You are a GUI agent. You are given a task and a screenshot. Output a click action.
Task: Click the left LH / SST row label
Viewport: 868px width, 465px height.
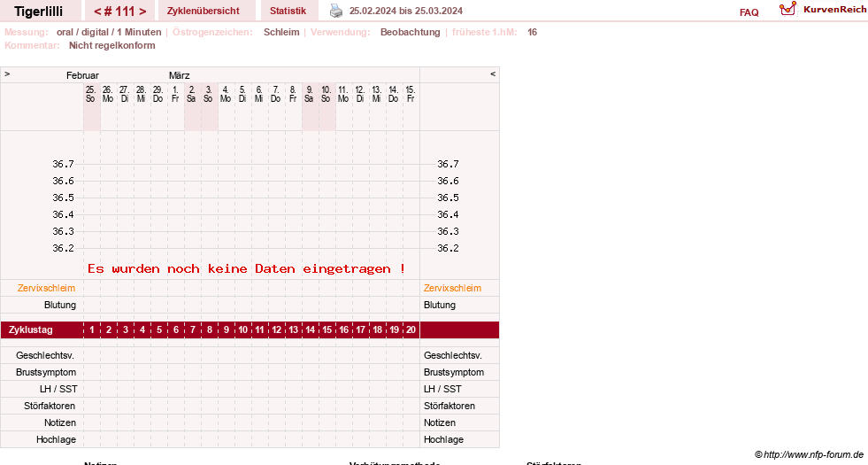[58, 389]
